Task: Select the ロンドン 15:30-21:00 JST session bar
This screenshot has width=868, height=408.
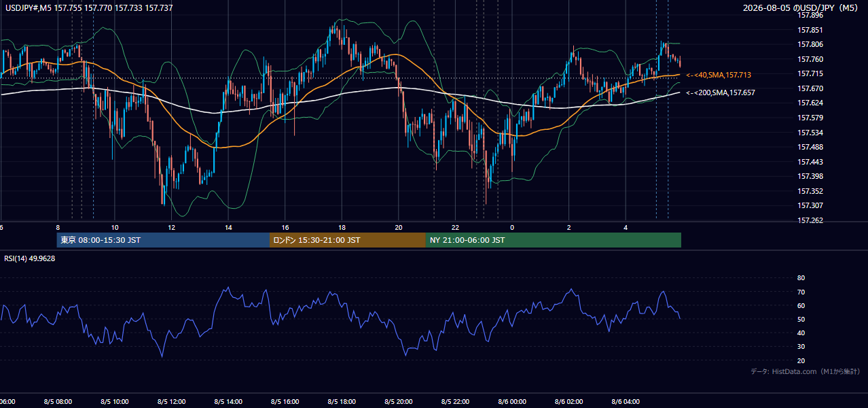Action: tap(348, 240)
